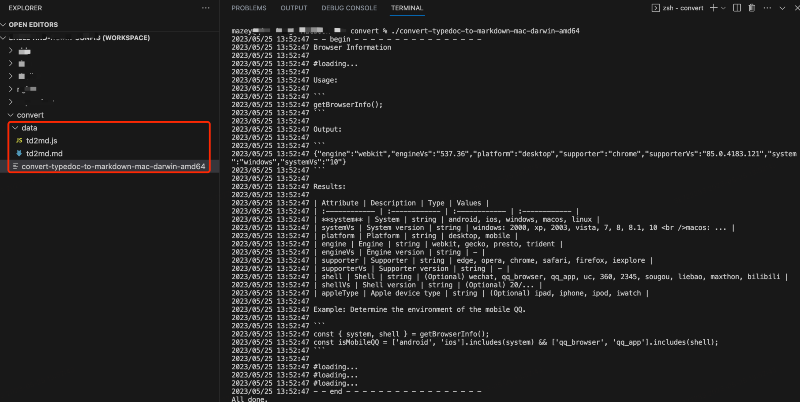Click the 'Usage:' terminal line

pyautogui.click(x=326, y=80)
